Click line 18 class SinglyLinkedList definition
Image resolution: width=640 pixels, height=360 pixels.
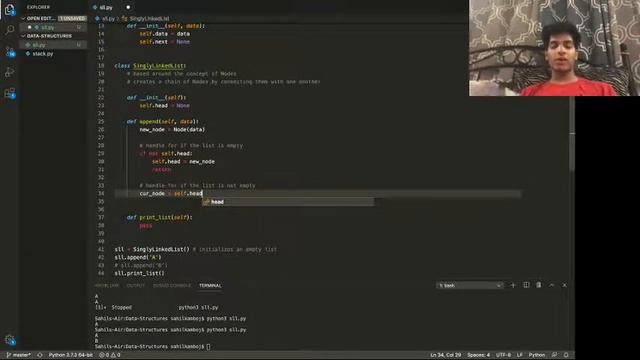(x=150, y=66)
